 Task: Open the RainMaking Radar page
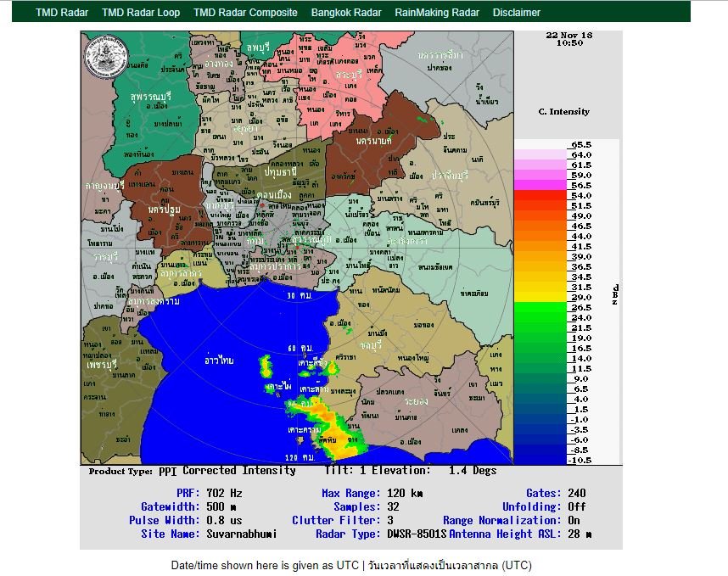pyautogui.click(x=437, y=13)
